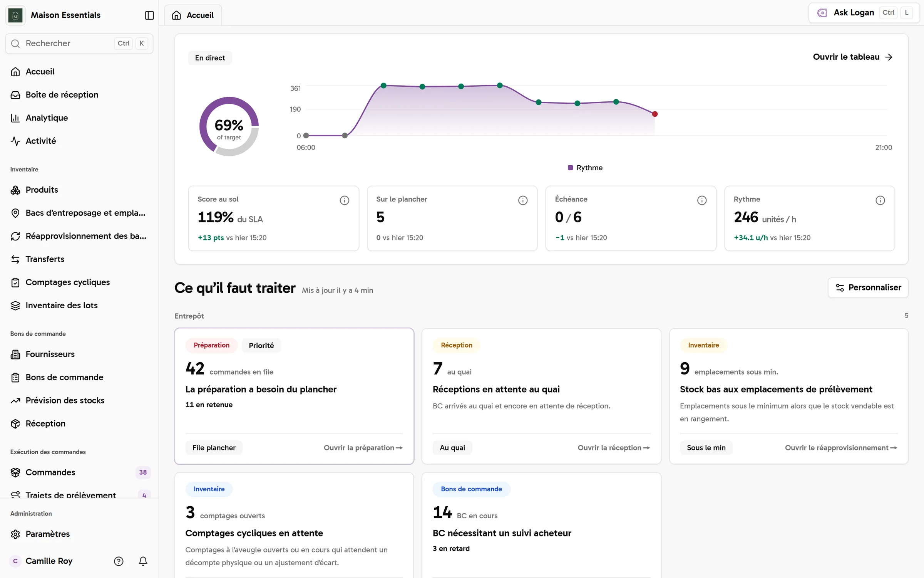Click the red last point on chart

(655, 114)
